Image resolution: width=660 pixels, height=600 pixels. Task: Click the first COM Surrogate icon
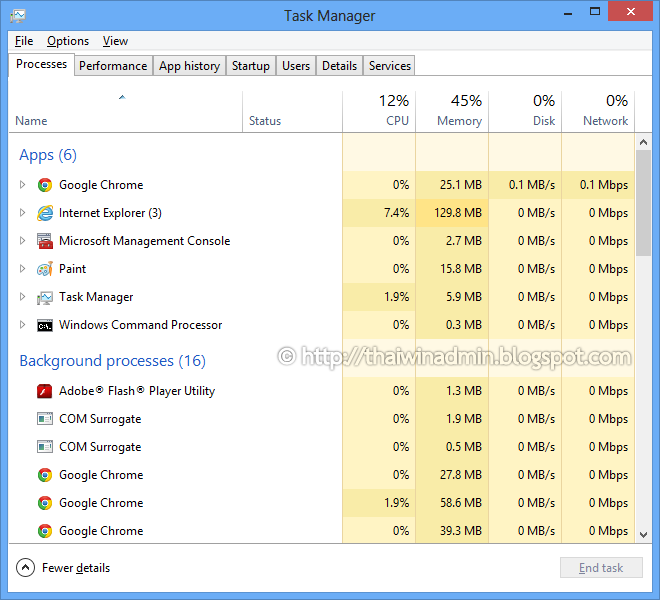(45, 419)
